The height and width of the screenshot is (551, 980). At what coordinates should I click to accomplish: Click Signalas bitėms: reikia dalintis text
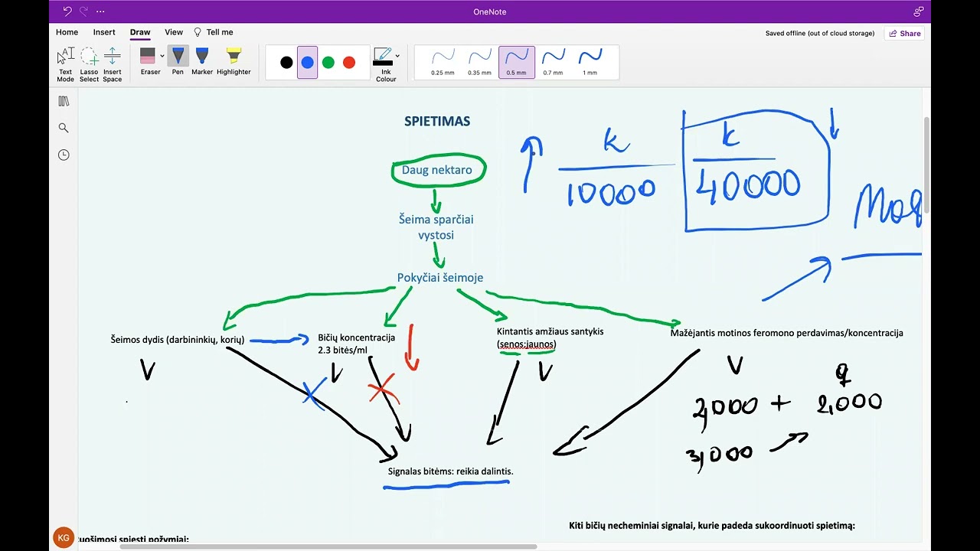click(451, 471)
